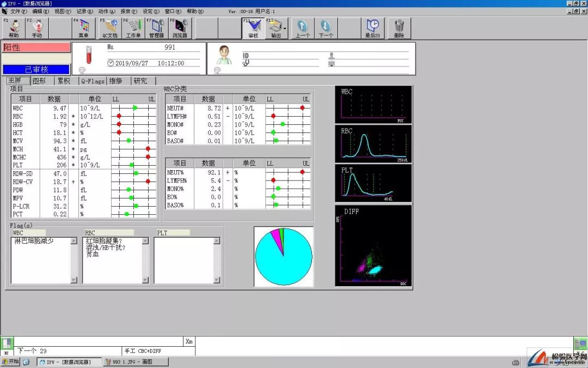Viewport: 588px width, 368px height.
Task: Switch to the Q-Flags tab
Action: coord(93,81)
